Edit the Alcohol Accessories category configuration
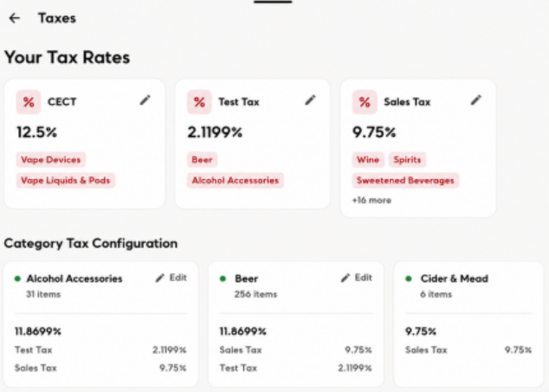This screenshot has width=549, height=392. point(171,278)
